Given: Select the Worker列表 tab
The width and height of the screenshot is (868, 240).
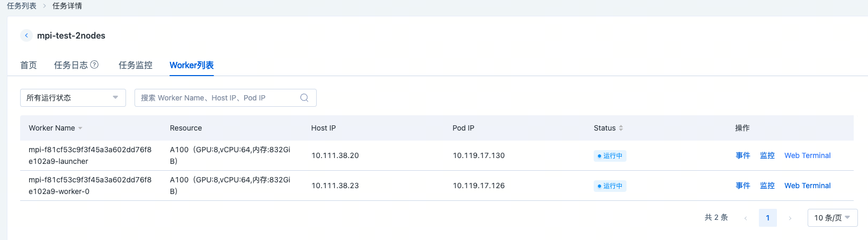Looking at the screenshot, I should (192, 65).
